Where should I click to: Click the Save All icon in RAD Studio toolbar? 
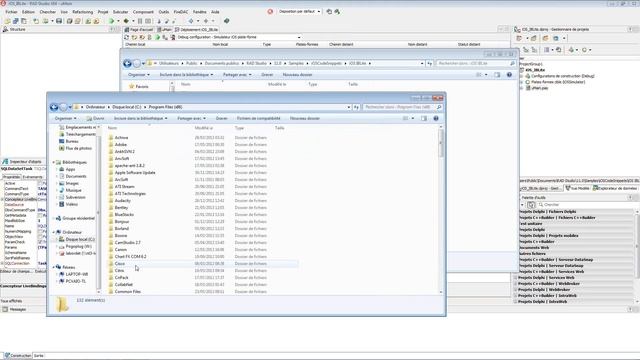point(69,21)
